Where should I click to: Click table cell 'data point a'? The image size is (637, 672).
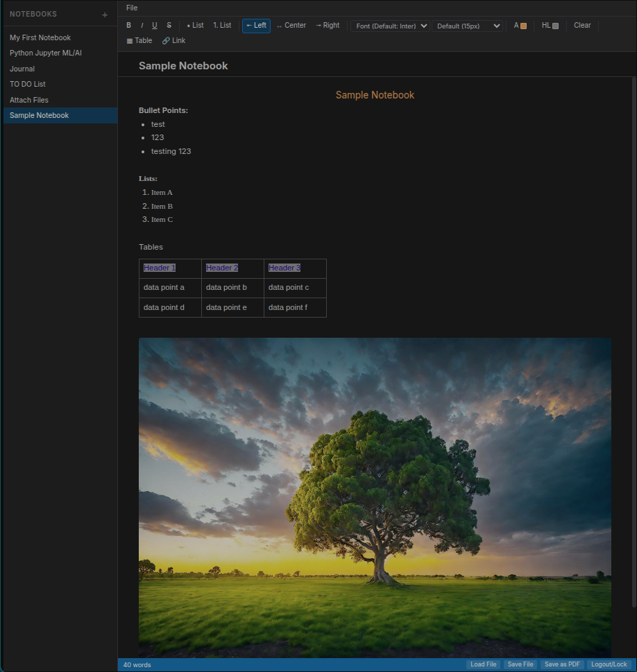coord(170,288)
